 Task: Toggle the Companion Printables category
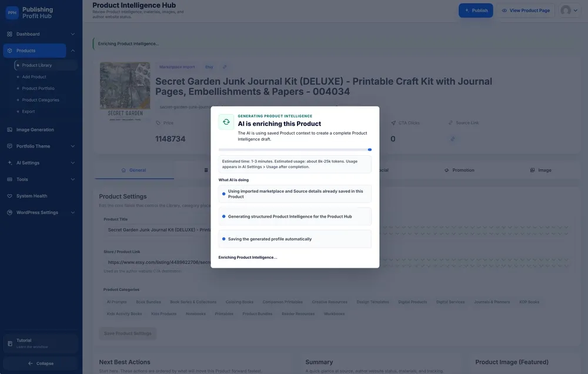tap(283, 302)
